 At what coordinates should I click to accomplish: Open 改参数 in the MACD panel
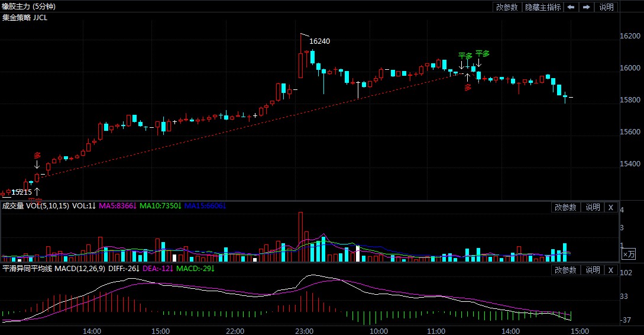click(x=565, y=270)
